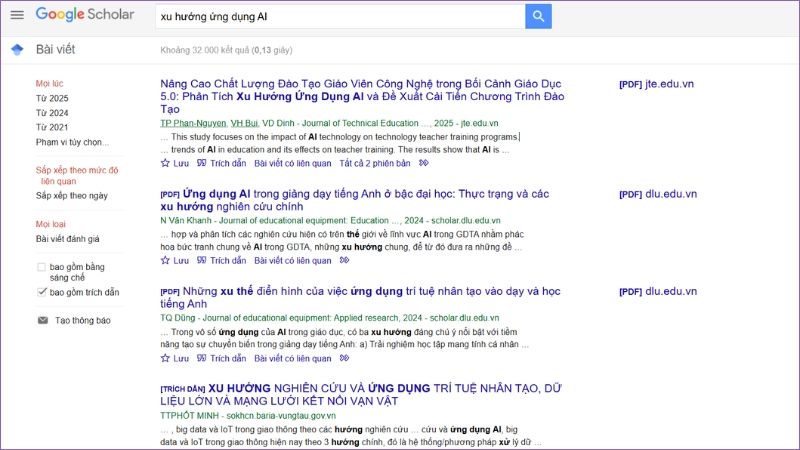Screen dimensions: 800x450
Task: Filter results 'Từ 2025'
Action: [x=52, y=98]
